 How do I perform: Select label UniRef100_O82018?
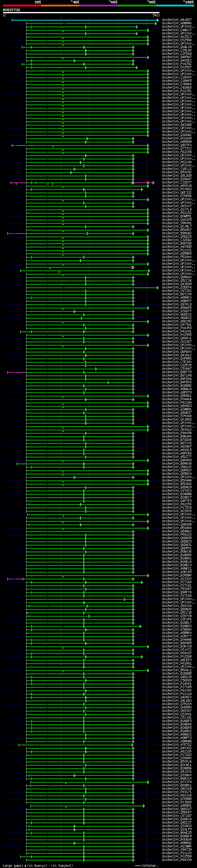177,789
